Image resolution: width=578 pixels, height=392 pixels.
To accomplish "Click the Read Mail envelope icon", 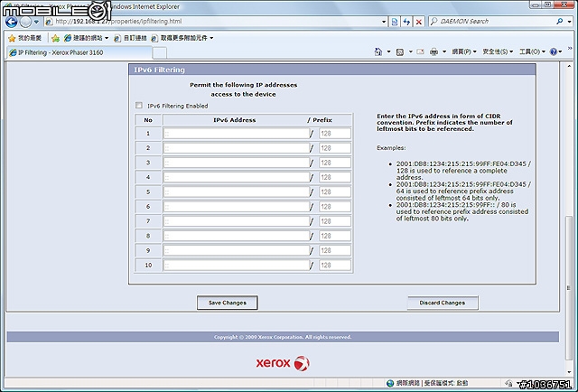I will (420, 52).
